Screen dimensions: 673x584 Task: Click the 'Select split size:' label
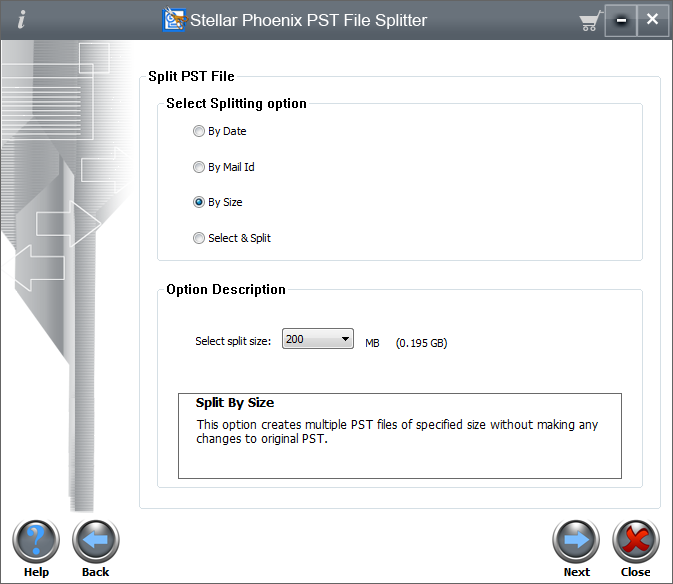click(x=233, y=341)
